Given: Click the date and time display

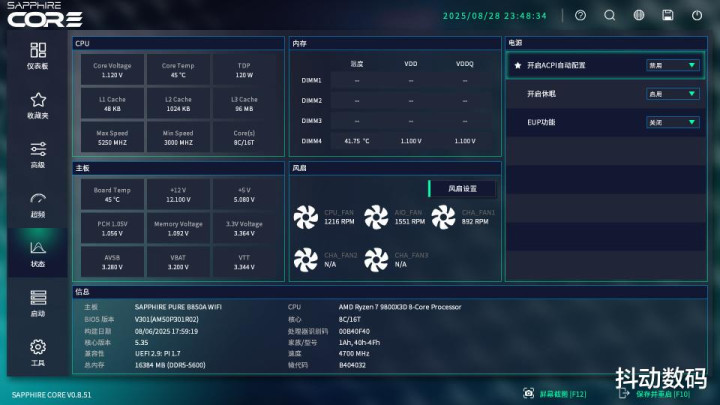Looking at the screenshot, I should click(x=495, y=16).
